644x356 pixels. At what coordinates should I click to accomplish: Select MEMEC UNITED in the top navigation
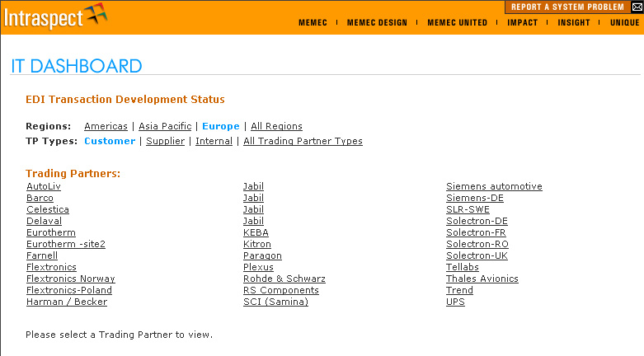click(x=457, y=22)
